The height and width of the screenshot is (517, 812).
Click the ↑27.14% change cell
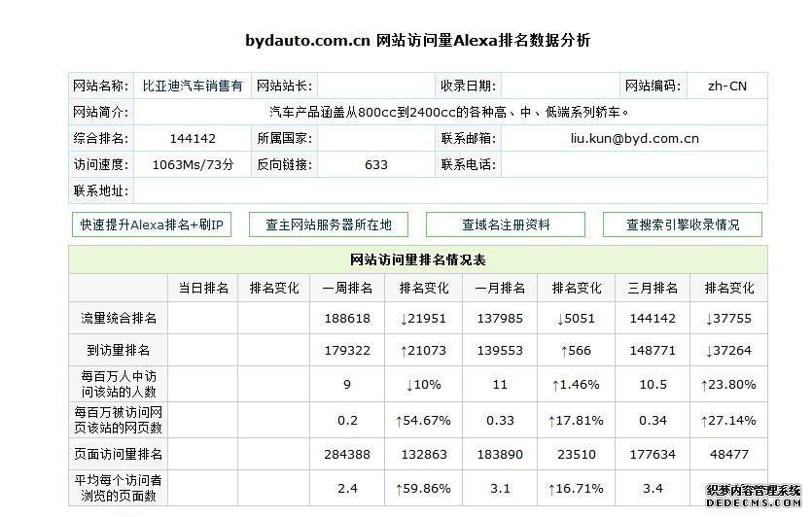pyautogui.click(x=728, y=420)
